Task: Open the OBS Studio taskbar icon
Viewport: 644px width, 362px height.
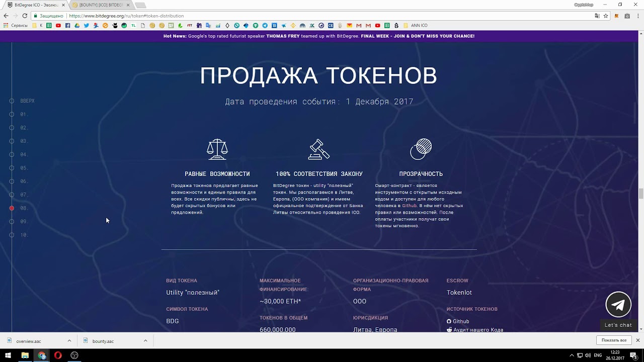Action: tap(74, 355)
